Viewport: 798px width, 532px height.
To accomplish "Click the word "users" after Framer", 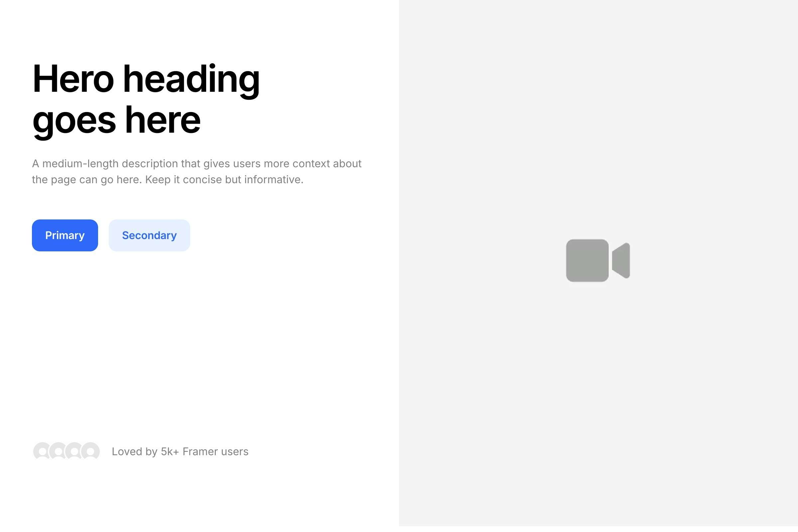I will [x=235, y=452].
